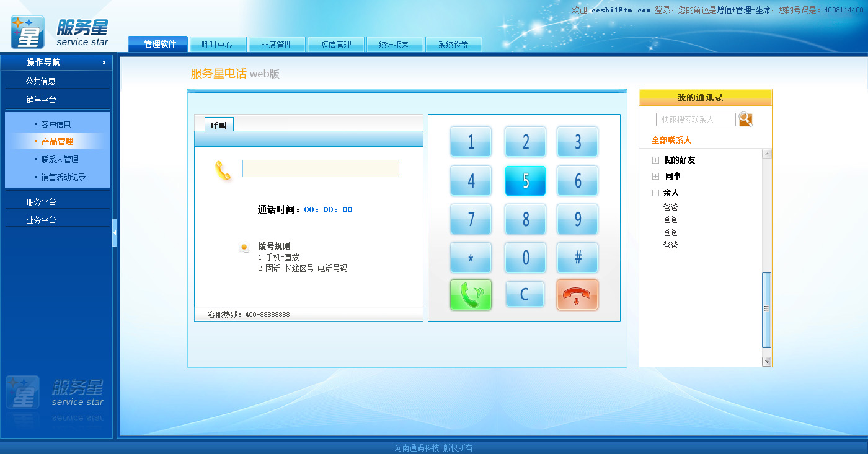The image size is (868, 454).
Task: Open the 统计报表 tab
Action: (394, 45)
